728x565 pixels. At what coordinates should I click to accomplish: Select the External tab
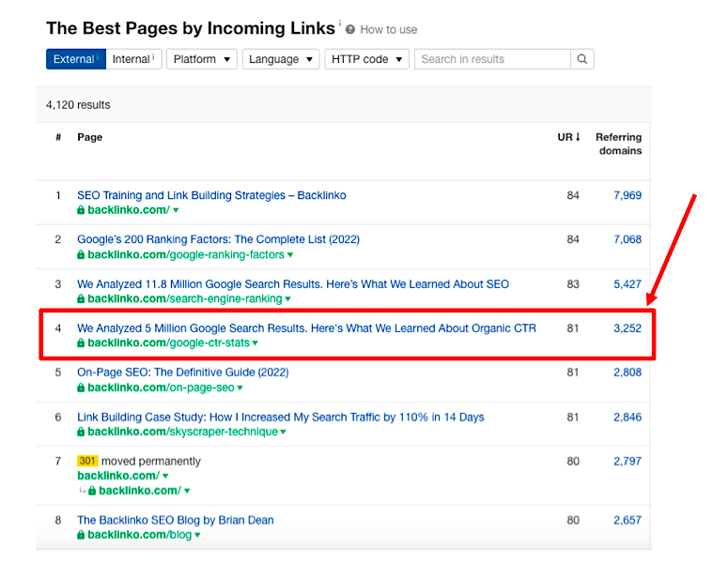[x=76, y=59]
